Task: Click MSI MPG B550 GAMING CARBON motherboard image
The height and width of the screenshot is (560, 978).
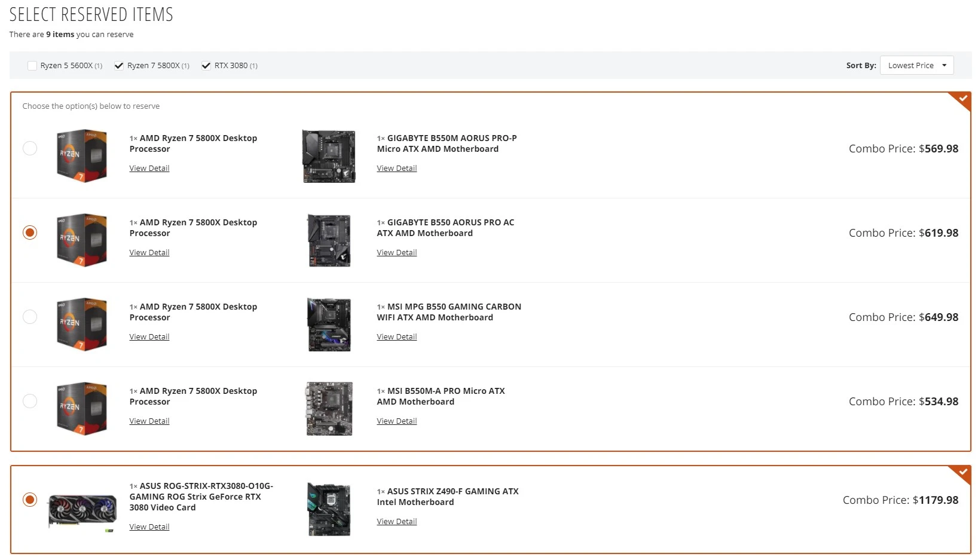Action: pyautogui.click(x=329, y=325)
